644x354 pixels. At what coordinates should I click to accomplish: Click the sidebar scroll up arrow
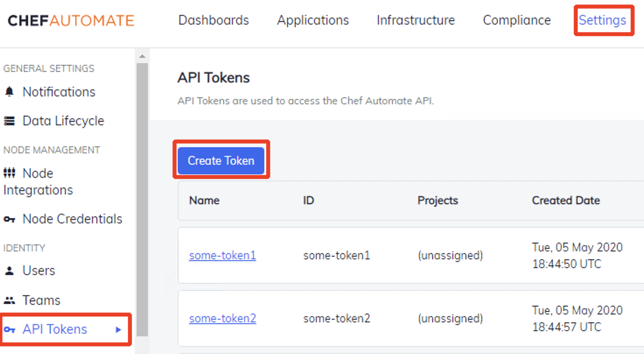pos(142,57)
